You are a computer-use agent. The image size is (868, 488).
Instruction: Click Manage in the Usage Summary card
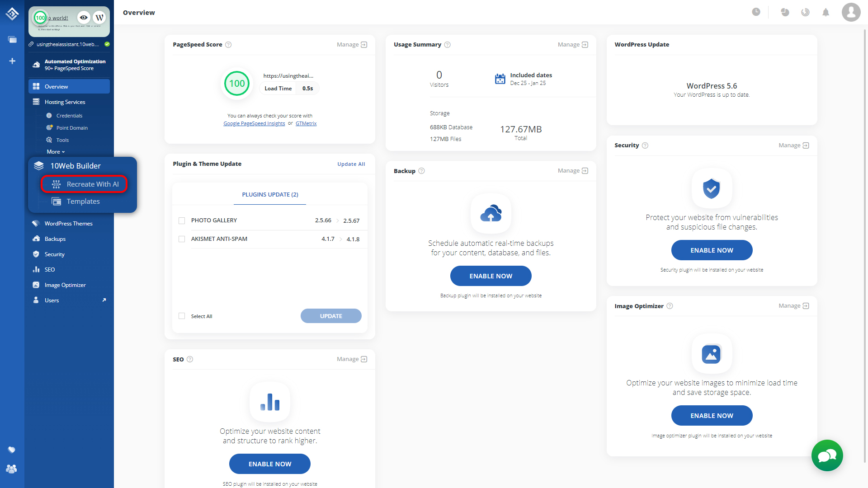click(x=573, y=45)
